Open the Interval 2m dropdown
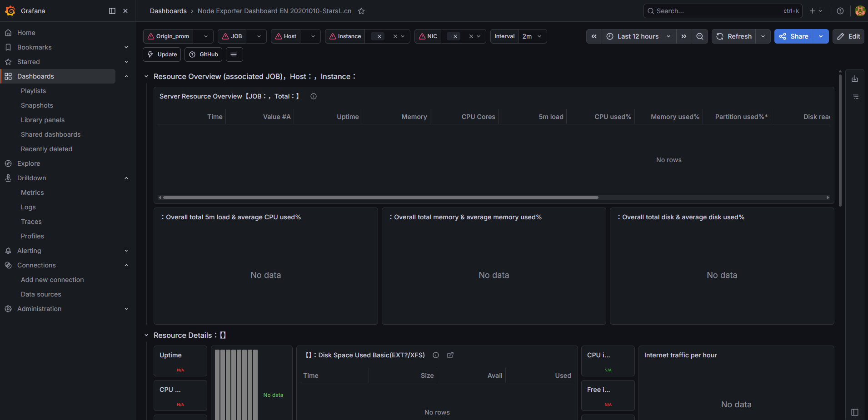Image resolution: width=868 pixels, height=420 pixels. pyautogui.click(x=533, y=36)
